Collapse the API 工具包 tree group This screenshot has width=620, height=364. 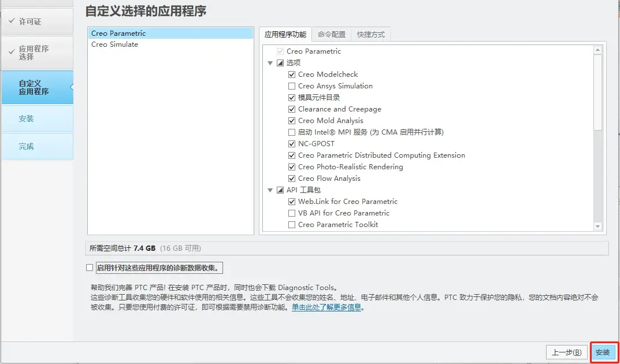click(270, 190)
